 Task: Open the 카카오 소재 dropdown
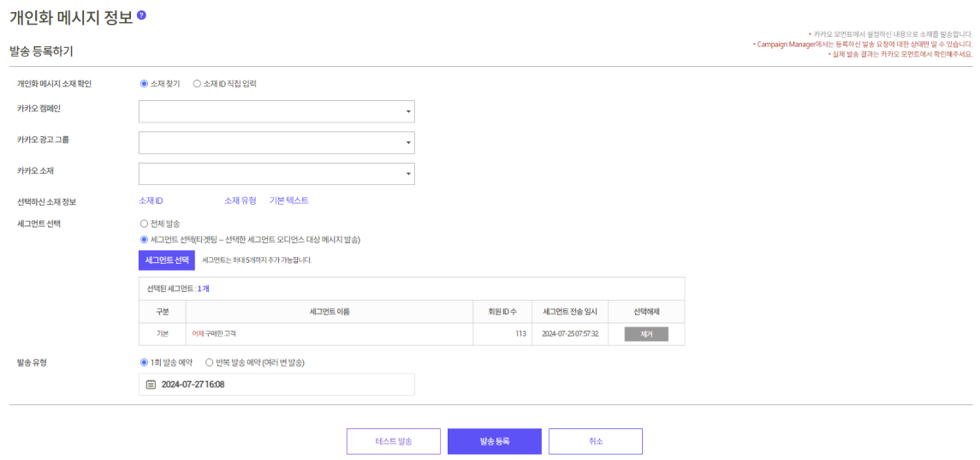[x=276, y=174]
